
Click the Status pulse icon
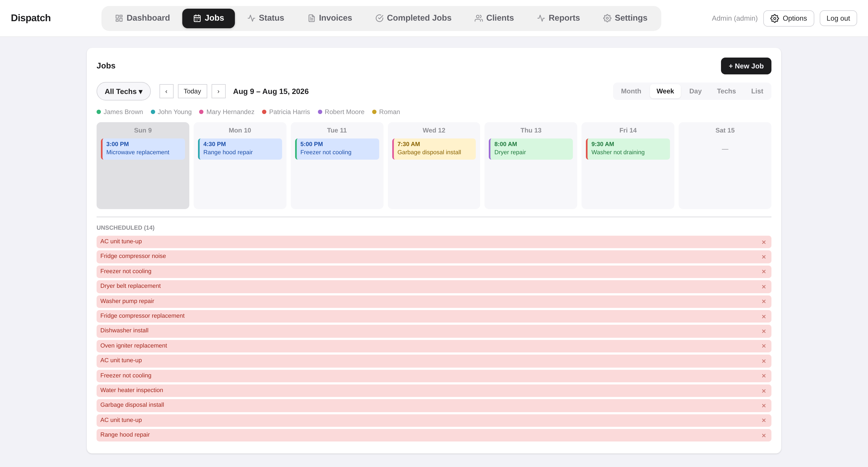point(251,18)
